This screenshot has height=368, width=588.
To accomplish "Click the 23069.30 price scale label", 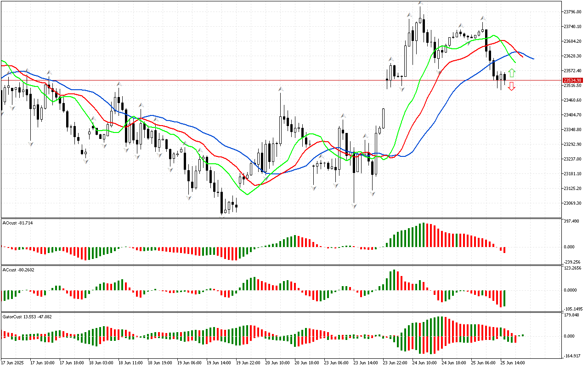I will pyautogui.click(x=572, y=203).
